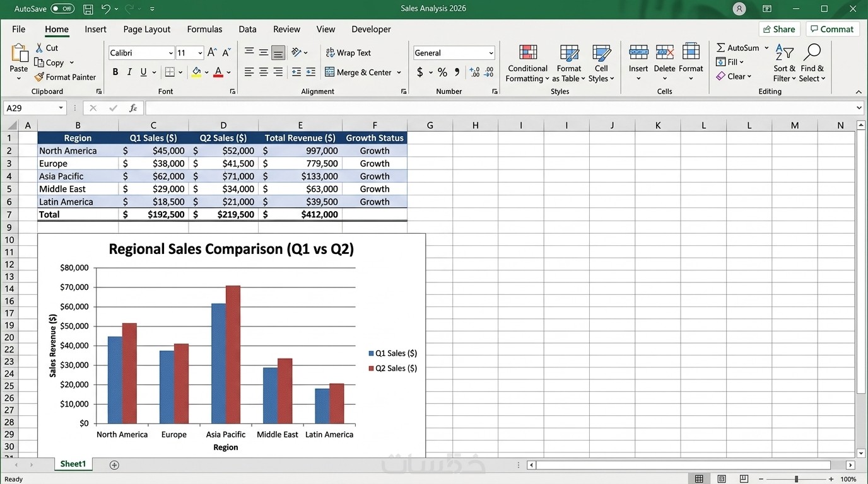
Task: Click the AutoSum button
Action: point(737,48)
